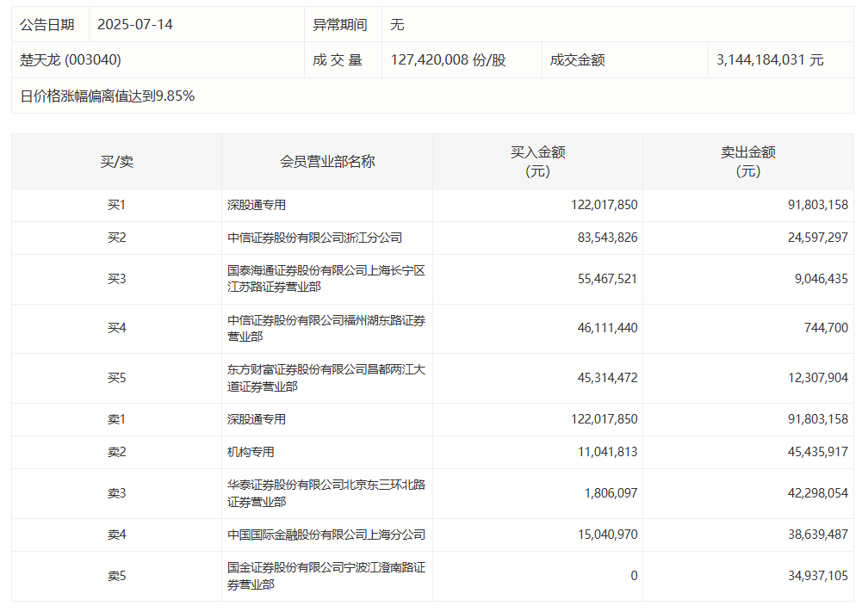This screenshot has height=612, width=868.
Task: Select the 卖2 row label
Action: 117,452
